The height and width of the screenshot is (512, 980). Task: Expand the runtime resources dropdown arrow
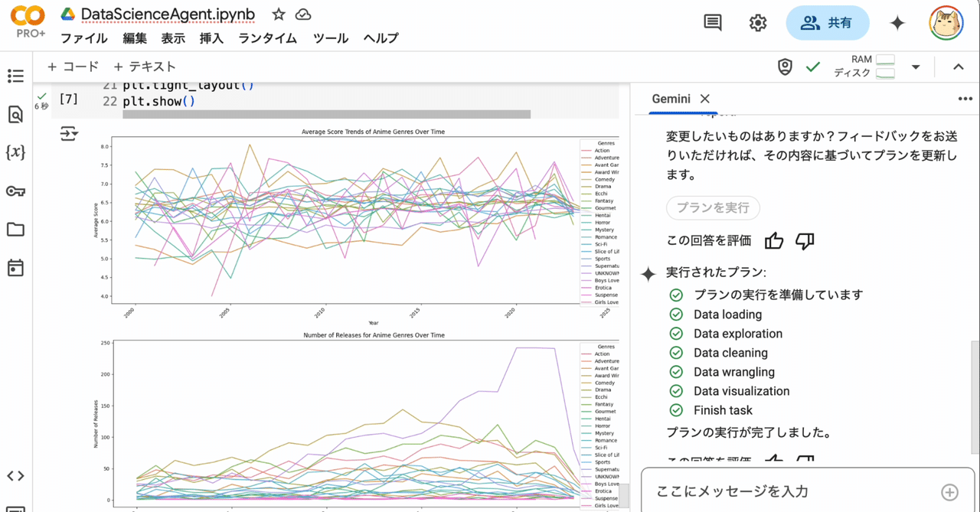click(916, 67)
